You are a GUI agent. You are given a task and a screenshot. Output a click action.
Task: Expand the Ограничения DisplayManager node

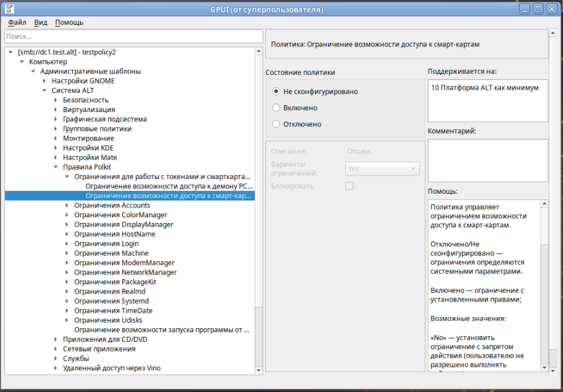[67, 224]
